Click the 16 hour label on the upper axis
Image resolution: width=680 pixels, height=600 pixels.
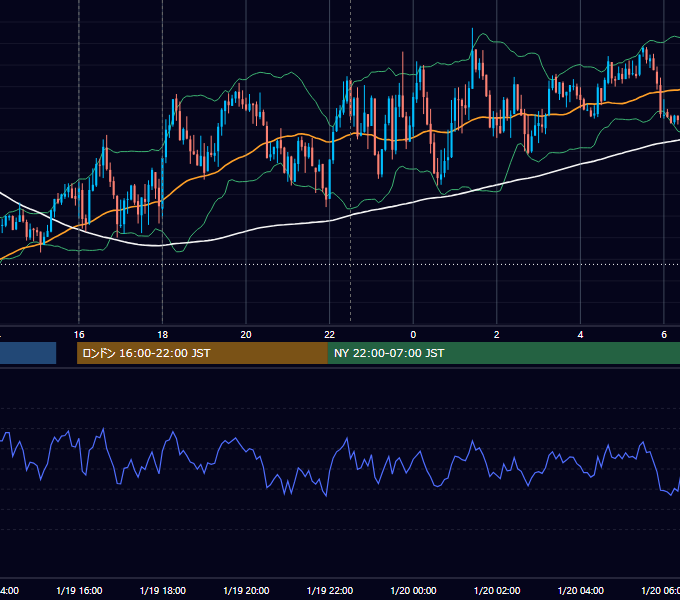pos(79,335)
